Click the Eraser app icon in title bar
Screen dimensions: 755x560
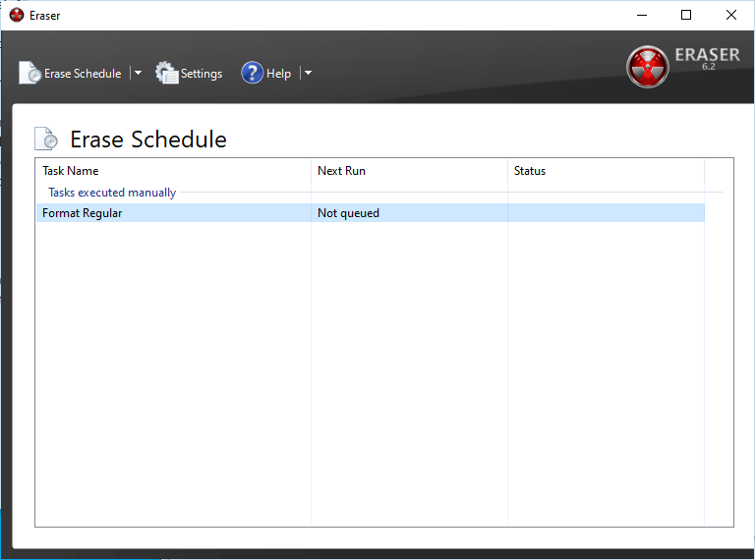coord(16,15)
